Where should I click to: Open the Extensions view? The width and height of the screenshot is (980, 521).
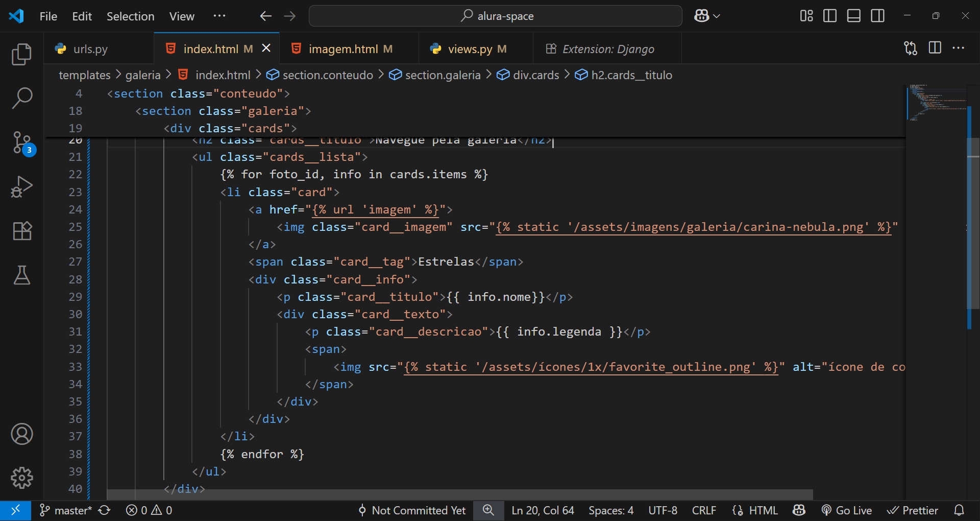[21, 231]
